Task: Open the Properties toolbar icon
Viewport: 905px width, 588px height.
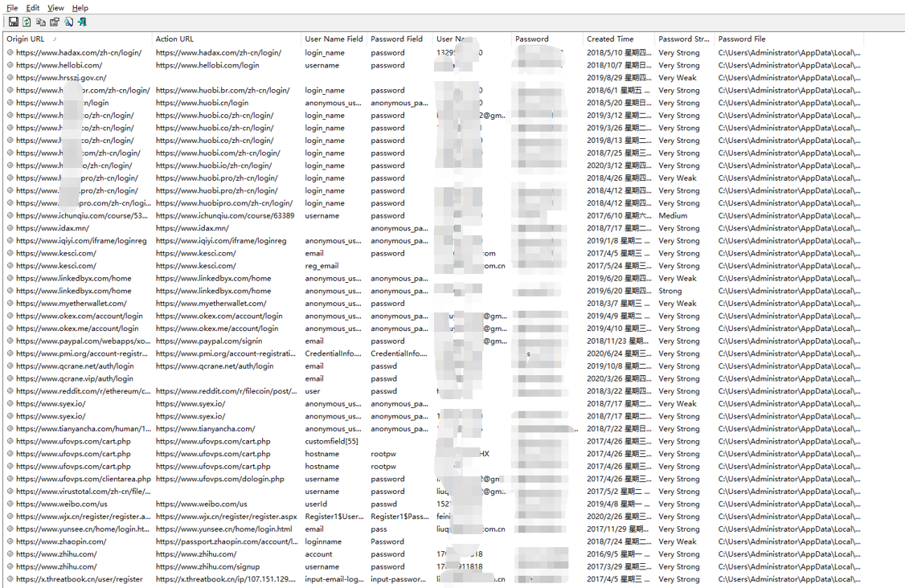Action: pyautogui.click(x=55, y=22)
